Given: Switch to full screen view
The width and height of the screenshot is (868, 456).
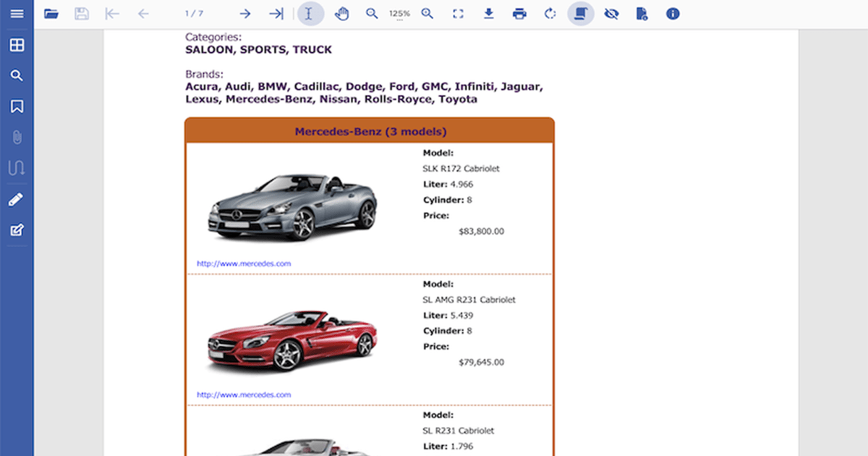Looking at the screenshot, I should (458, 14).
